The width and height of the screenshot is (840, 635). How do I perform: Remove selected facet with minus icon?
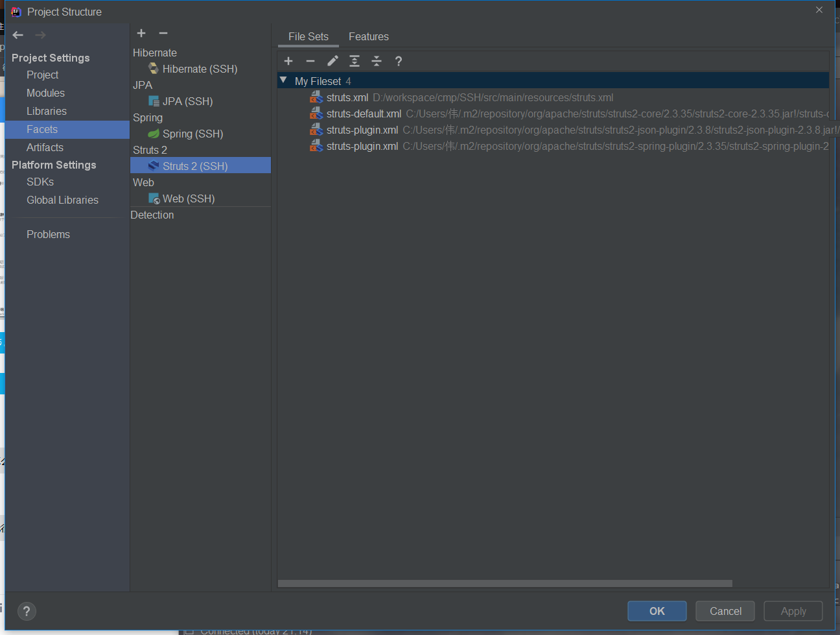163,33
